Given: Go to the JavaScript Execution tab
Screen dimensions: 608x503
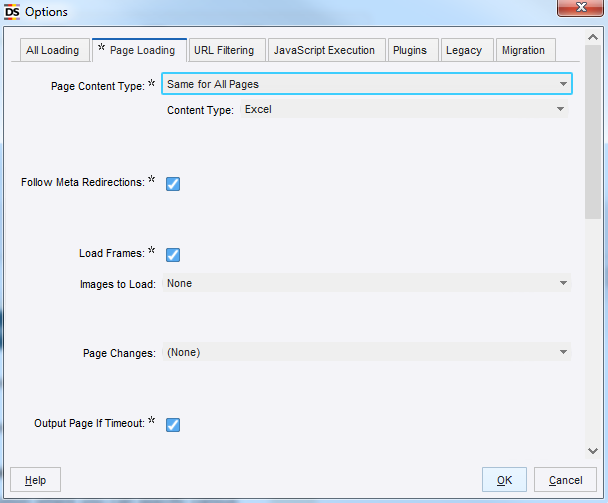Looking at the screenshot, I should (x=325, y=50).
